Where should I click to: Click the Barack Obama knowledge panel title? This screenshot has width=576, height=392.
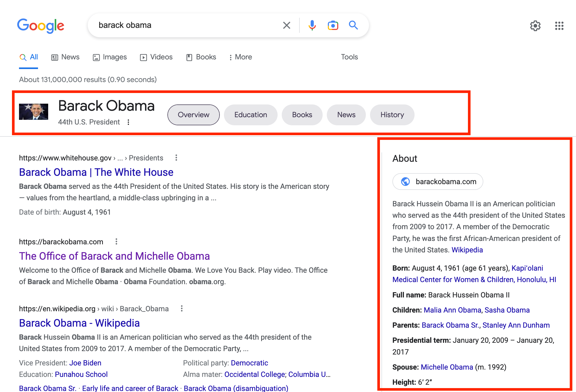pyautogui.click(x=106, y=105)
